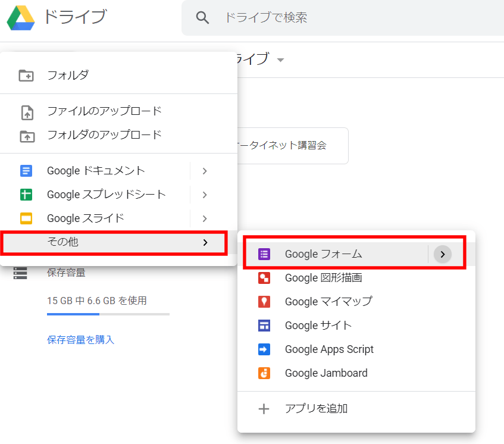Click the ドライブ title text
Screen dimensions: 504x444
(75, 17)
